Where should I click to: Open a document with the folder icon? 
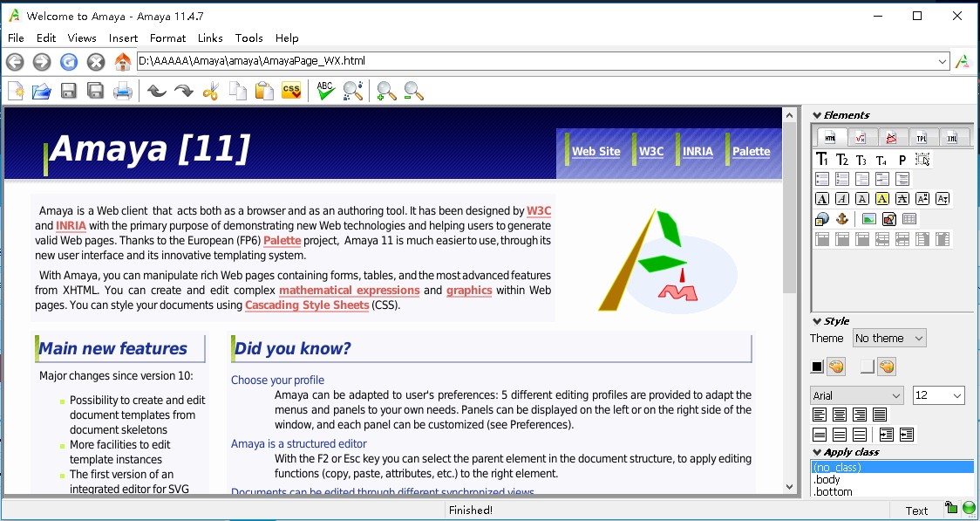tap(41, 92)
